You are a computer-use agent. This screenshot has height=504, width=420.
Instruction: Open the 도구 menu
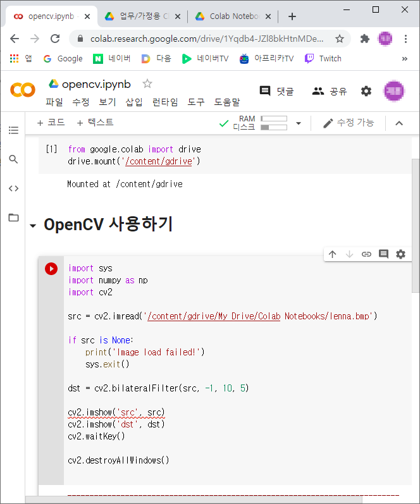pos(196,102)
